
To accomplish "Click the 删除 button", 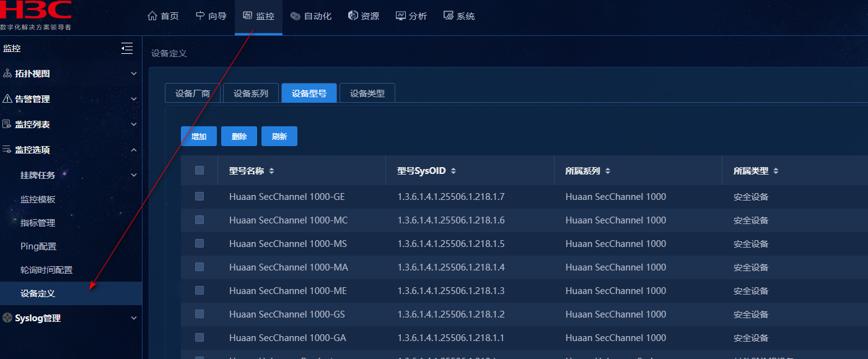I will (239, 136).
